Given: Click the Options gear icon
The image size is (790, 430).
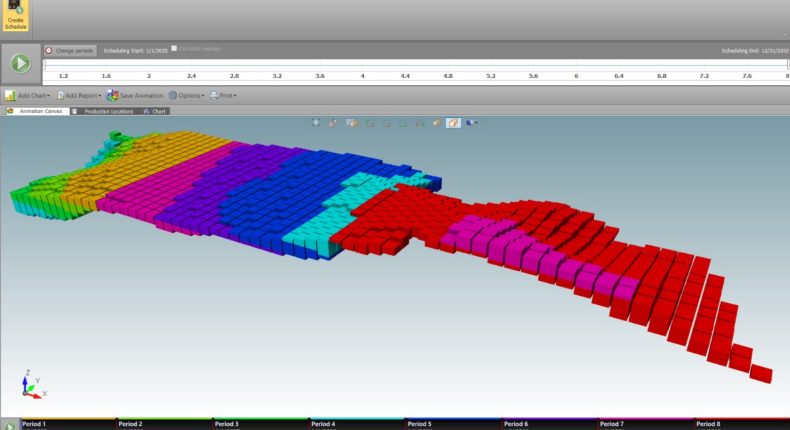Looking at the screenshot, I should 173,95.
